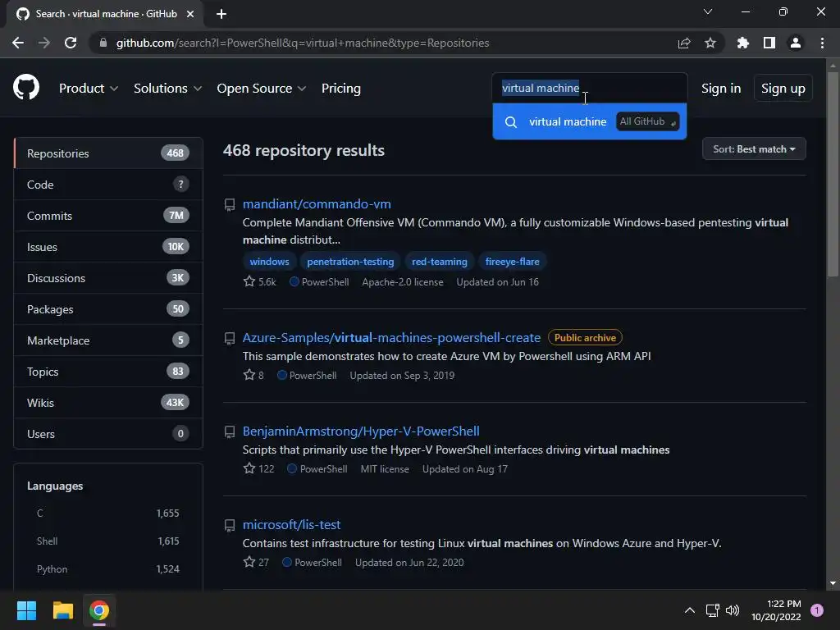Image resolution: width=840 pixels, height=630 pixels.
Task: Show hidden system tray icons
Action: point(689,610)
